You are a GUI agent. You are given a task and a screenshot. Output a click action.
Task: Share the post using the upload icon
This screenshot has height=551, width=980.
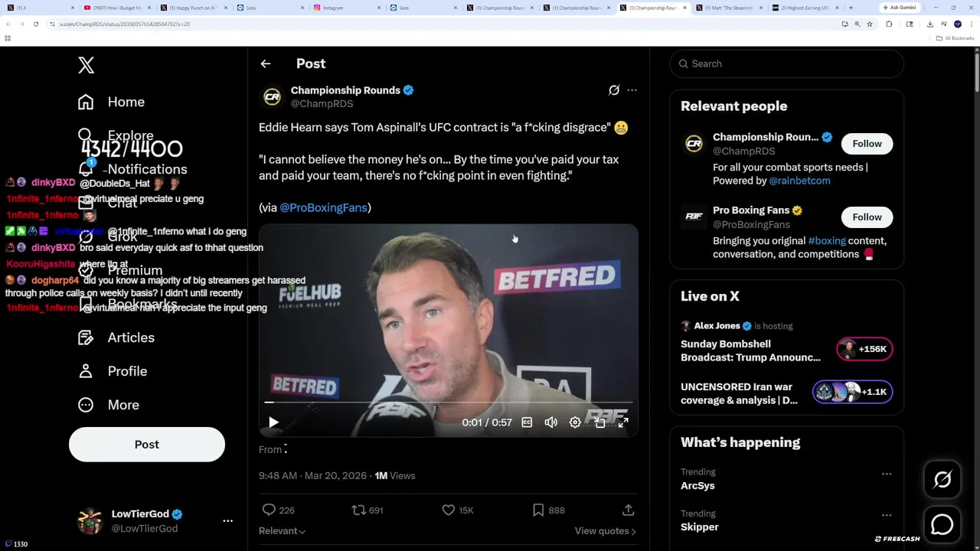(628, 510)
